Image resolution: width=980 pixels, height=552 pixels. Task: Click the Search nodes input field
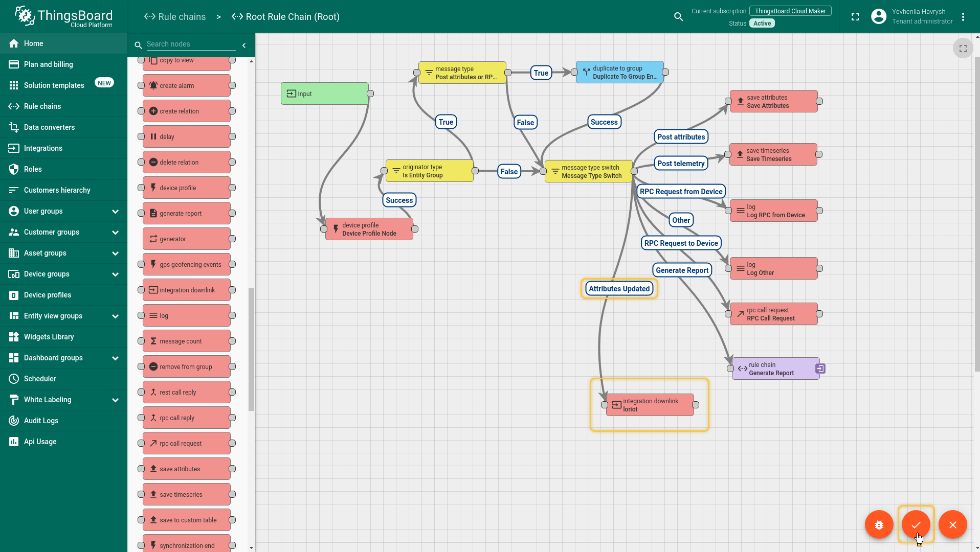click(190, 44)
